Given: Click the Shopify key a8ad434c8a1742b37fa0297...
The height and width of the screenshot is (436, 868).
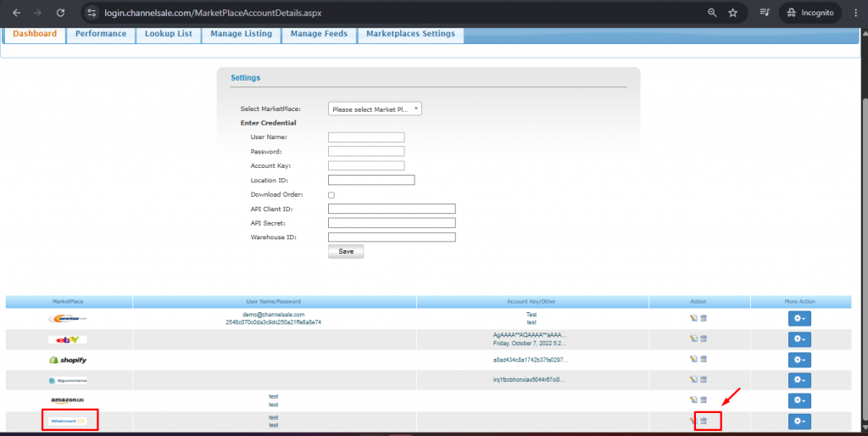Looking at the screenshot, I should pyautogui.click(x=531, y=361).
